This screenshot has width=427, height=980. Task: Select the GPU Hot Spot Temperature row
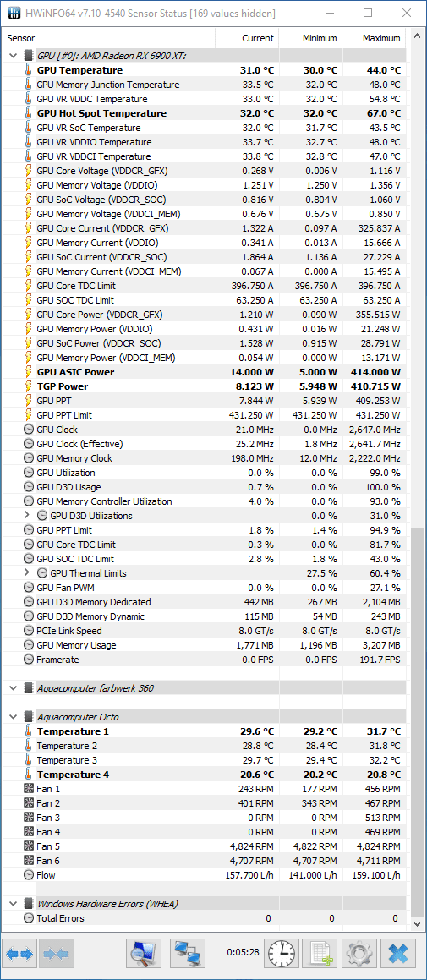point(204,113)
